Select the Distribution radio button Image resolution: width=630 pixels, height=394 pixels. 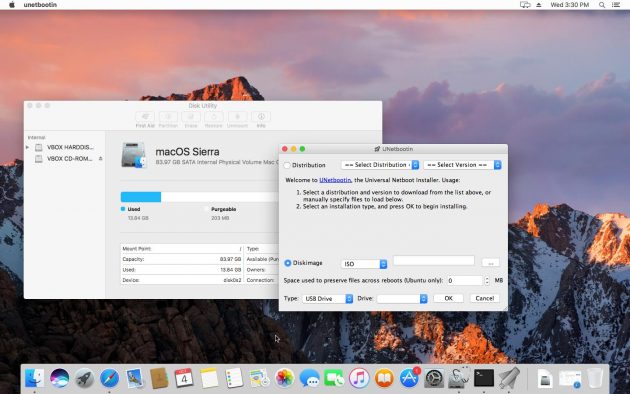[287, 165]
